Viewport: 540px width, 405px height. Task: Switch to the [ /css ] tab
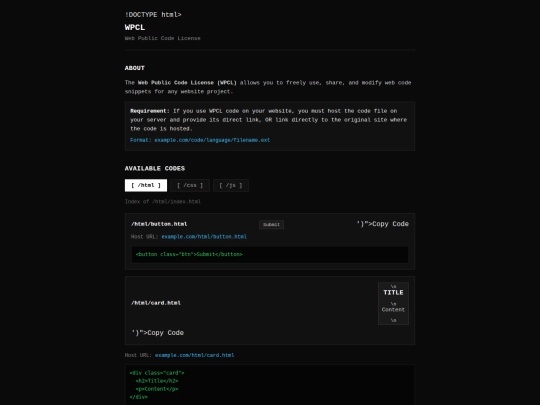pos(190,185)
